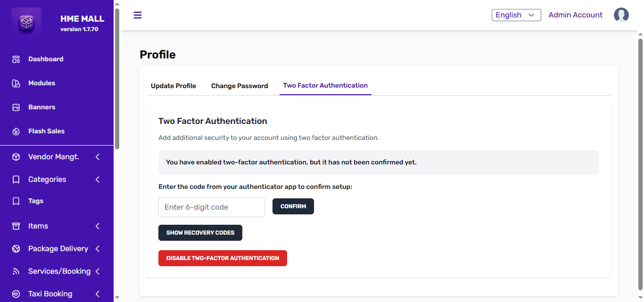The width and height of the screenshot is (644, 302).
Task: Click the Banners image icon
Action: click(x=16, y=107)
